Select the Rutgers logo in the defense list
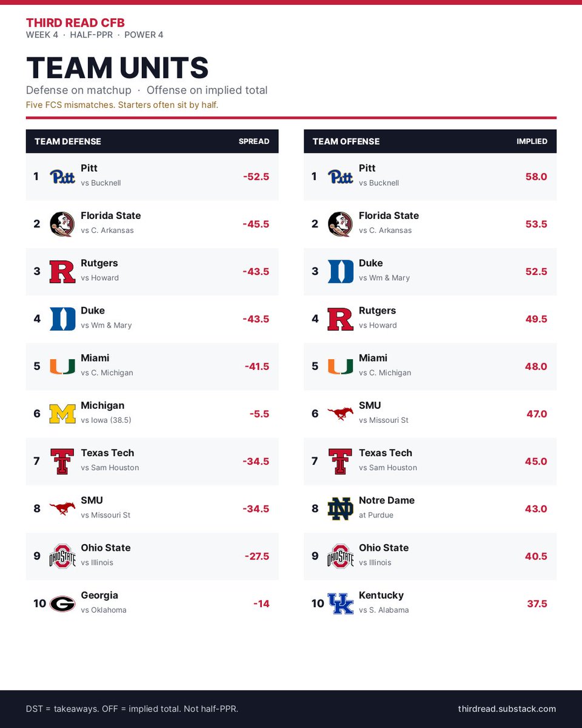Viewport: 582px width, 728px height. [62, 271]
